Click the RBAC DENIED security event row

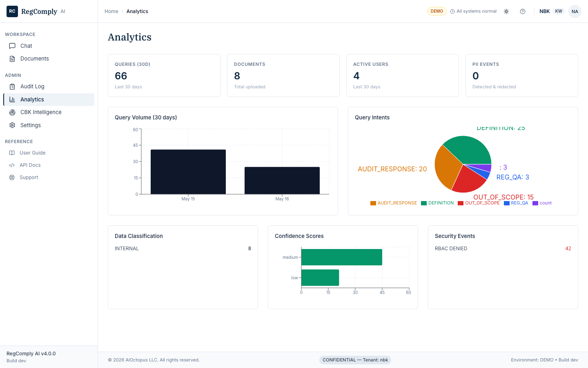[503, 249]
